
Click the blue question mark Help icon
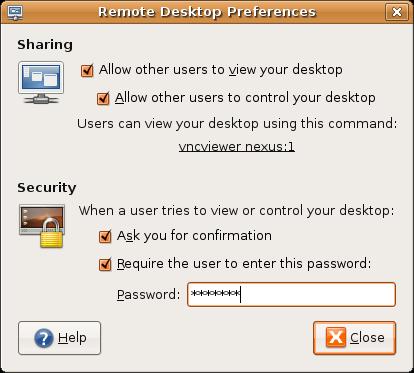point(44,338)
